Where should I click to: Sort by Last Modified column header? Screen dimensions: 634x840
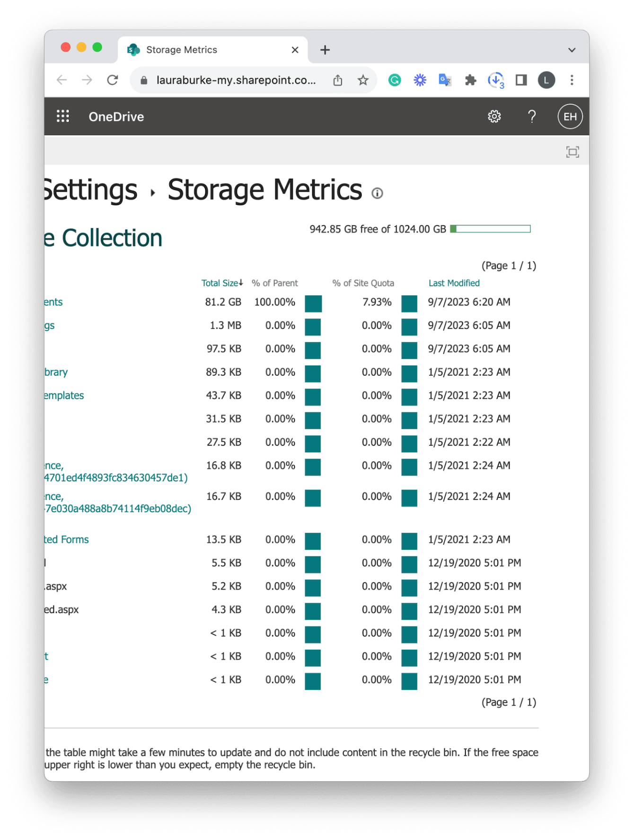454,283
